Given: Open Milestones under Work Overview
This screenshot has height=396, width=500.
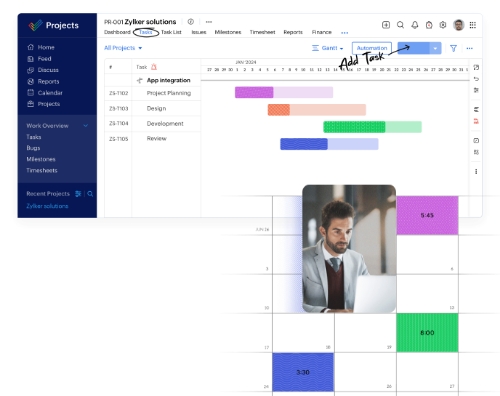Looking at the screenshot, I should click(41, 159).
